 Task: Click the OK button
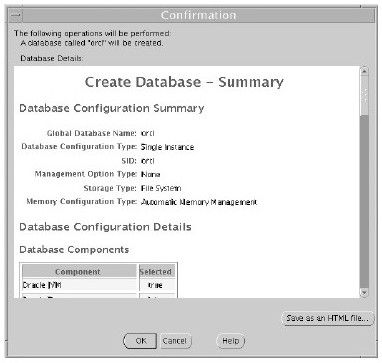coord(140,341)
